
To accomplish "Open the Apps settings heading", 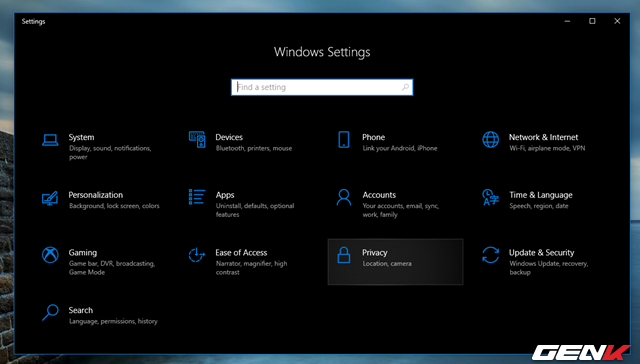I will [225, 195].
